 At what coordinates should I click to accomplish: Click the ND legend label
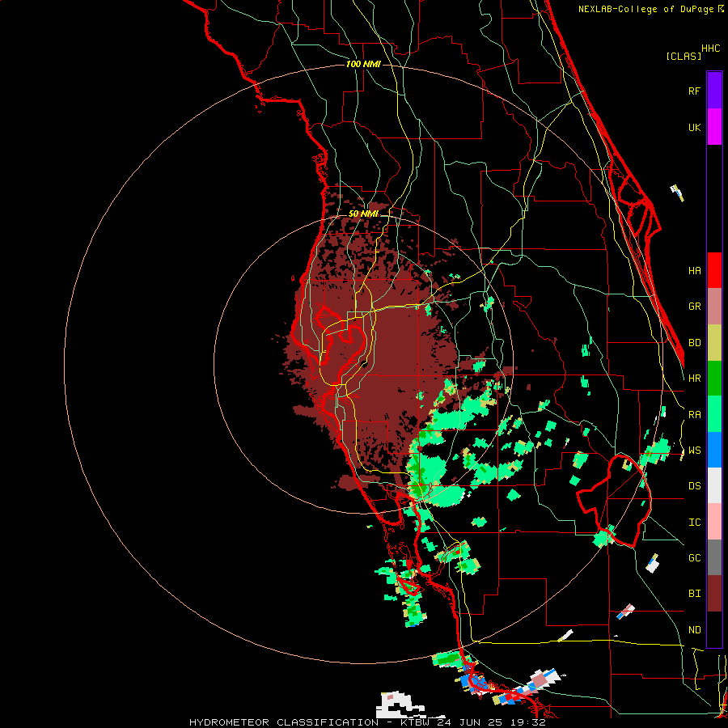694,630
